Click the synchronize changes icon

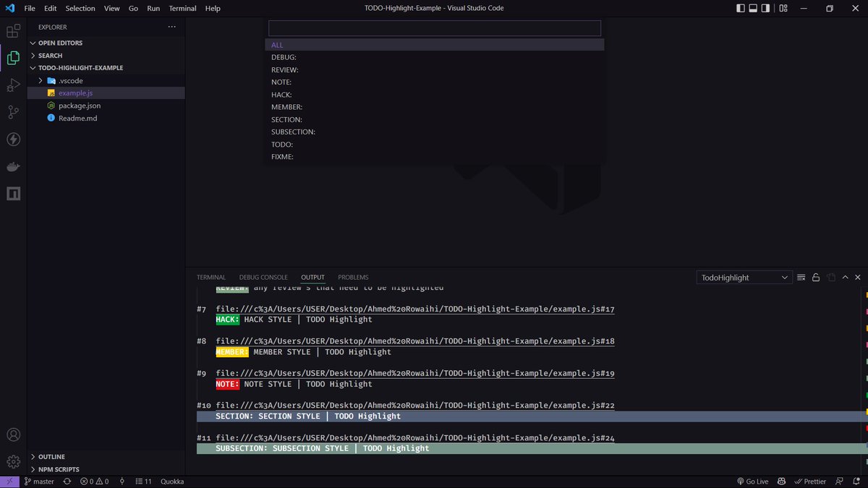67,481
